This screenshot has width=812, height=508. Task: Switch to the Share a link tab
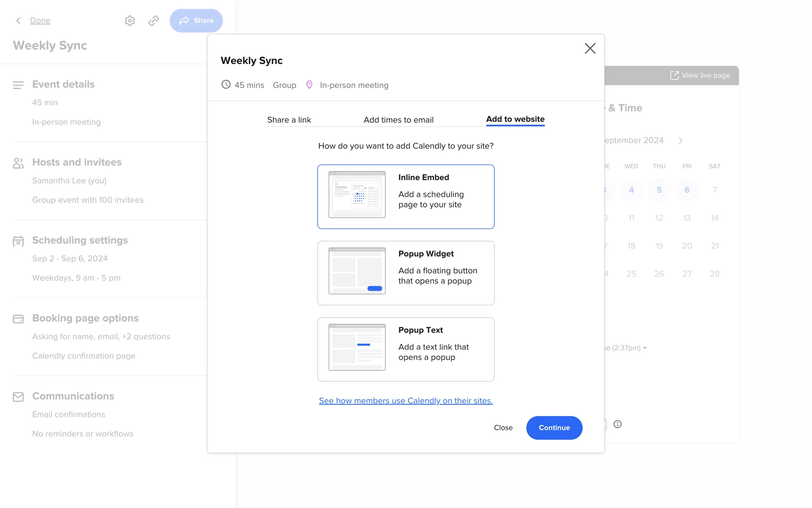click(289, 120)
